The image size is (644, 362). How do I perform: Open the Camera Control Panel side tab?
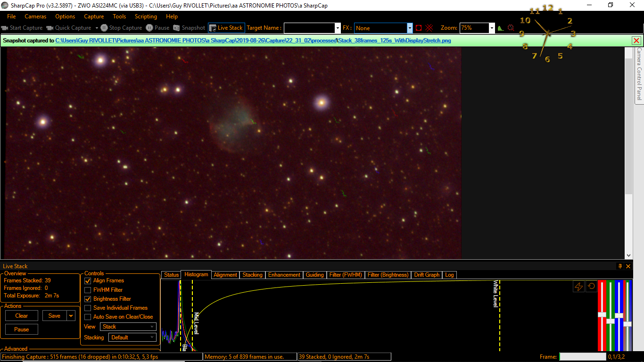pos(639,74)
